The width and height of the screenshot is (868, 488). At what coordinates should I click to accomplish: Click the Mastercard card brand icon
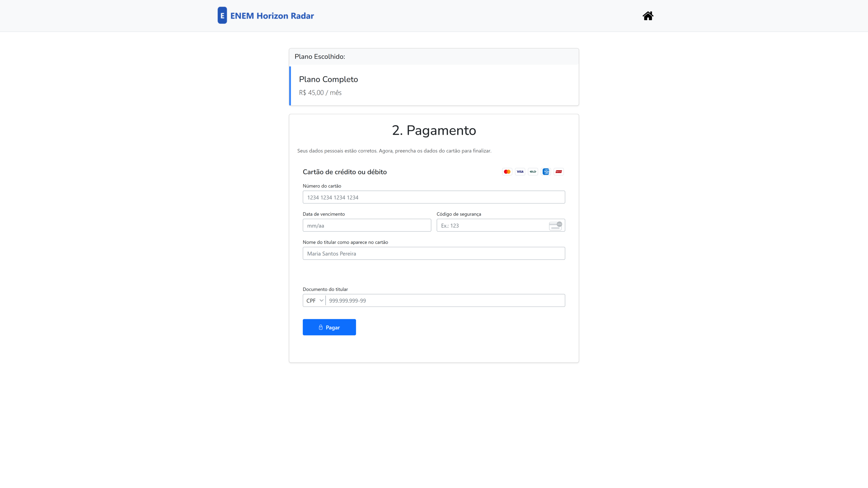click(x=507, y=172)
